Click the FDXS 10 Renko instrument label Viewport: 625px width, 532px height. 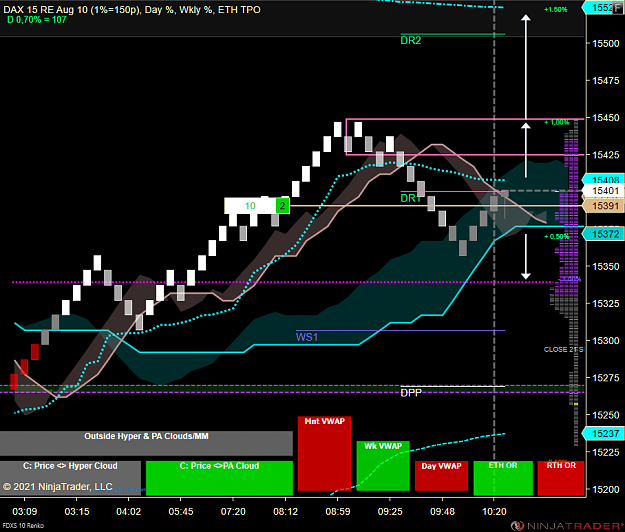[22, 526]
